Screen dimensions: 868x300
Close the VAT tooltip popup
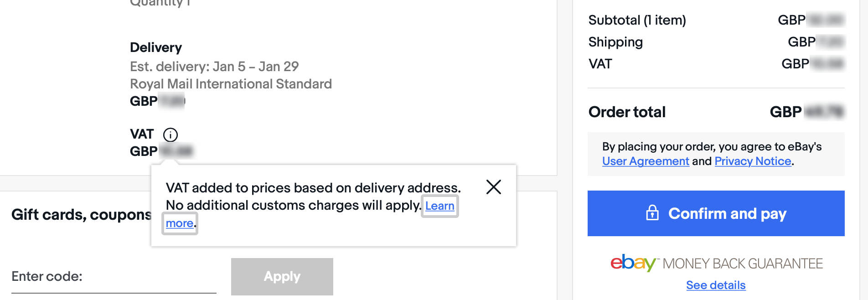493,187
